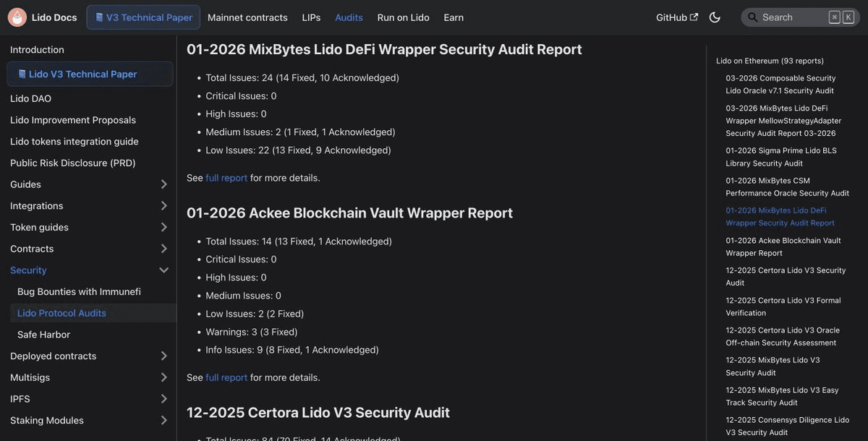Open Bug Bounties with Immunefi page
Image resolution: width=868 pixels, height=441 pixels.
tap(79, 291)
